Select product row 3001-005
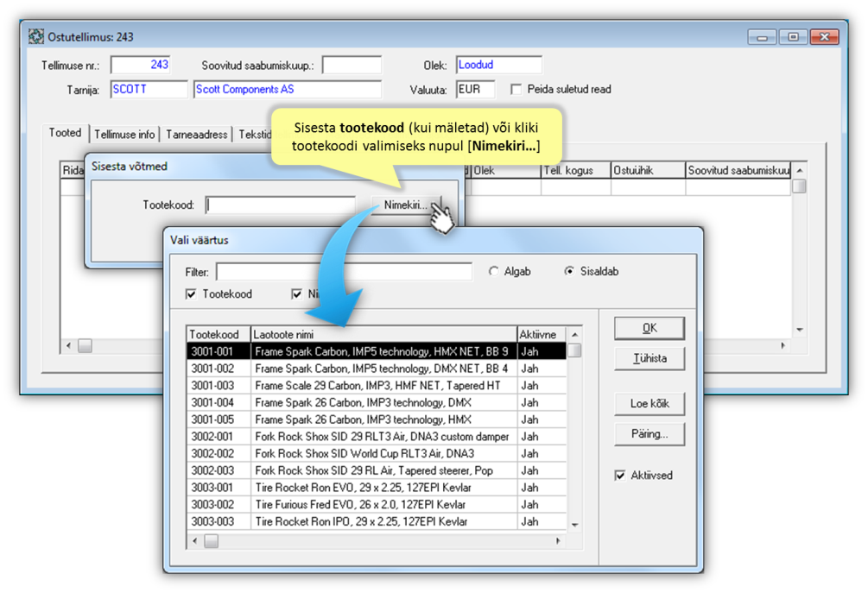The width and height of the screenshot is (868, 593). [x=377, y=420]
